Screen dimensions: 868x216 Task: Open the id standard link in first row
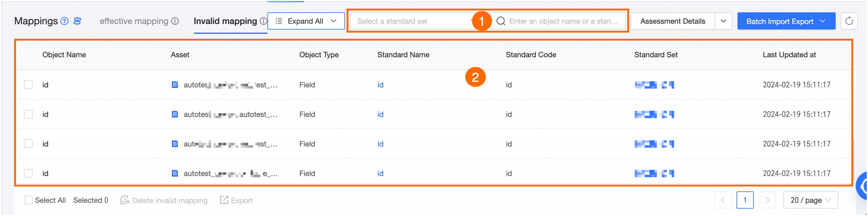380,85
